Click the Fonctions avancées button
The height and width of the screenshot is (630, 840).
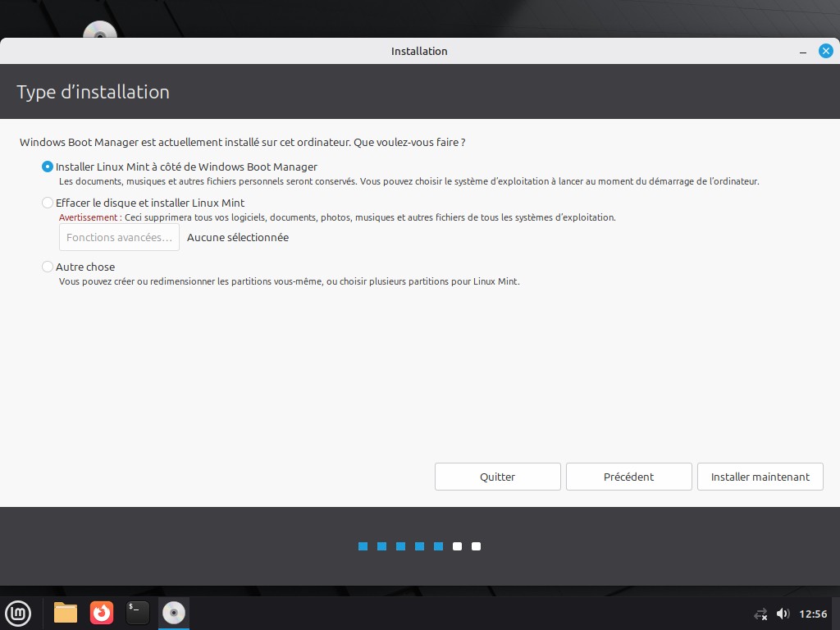(119, 237)
